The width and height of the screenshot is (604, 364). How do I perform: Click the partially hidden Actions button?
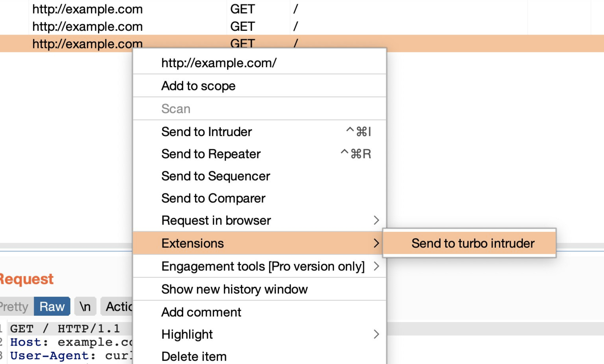118,306
